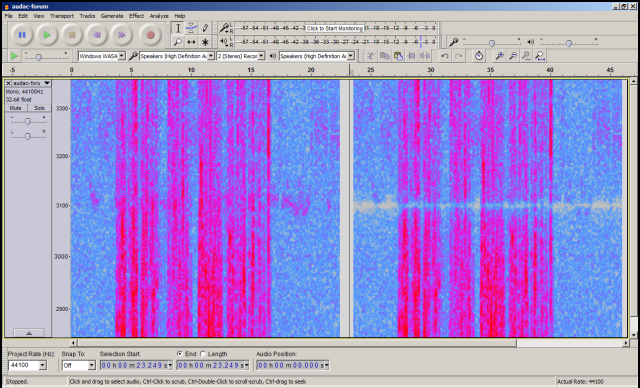Open the Windows WASAPI audio host dropdown
The height and width of the screenshot is (388, 640).
[102, 56]
